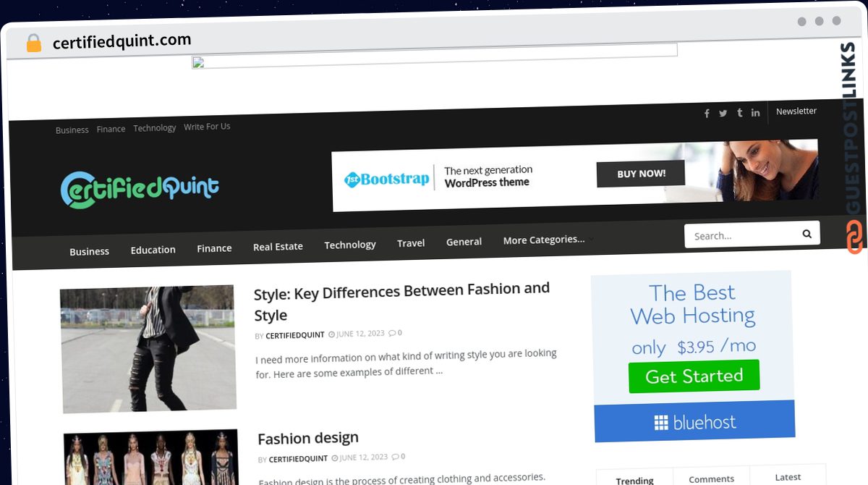Click comment bubble icon under Style article

[x=392, y=333]
